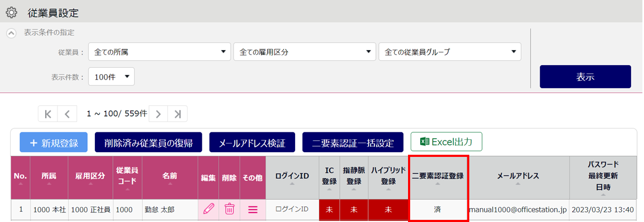Click the manual1000@officestation.jp email cell

pyautogui.click(x=518, y=209)
